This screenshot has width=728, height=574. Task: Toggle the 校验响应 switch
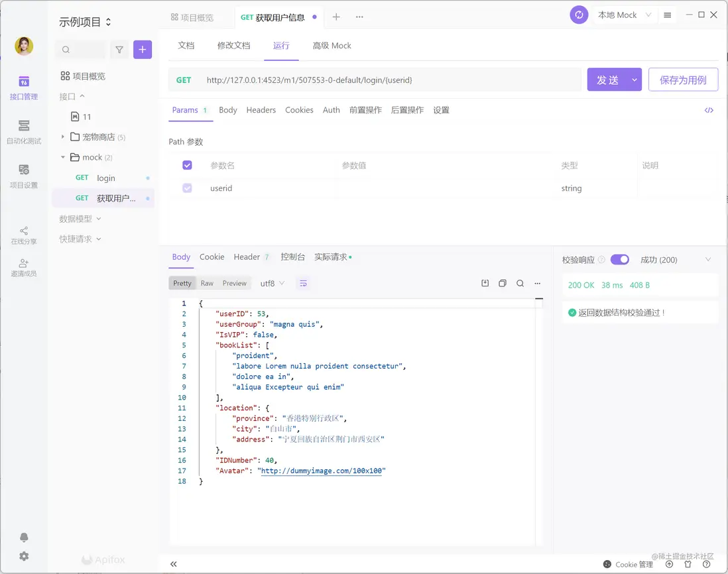(619, 259)
